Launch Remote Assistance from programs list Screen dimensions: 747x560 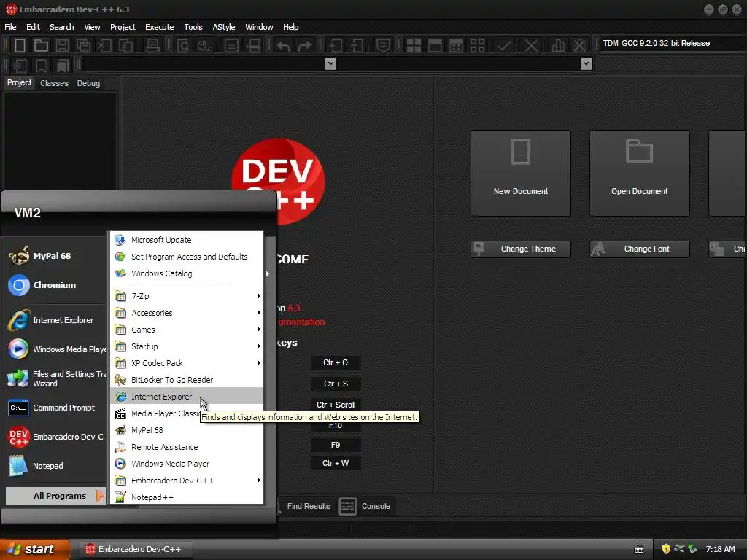(x=187, y=447)
